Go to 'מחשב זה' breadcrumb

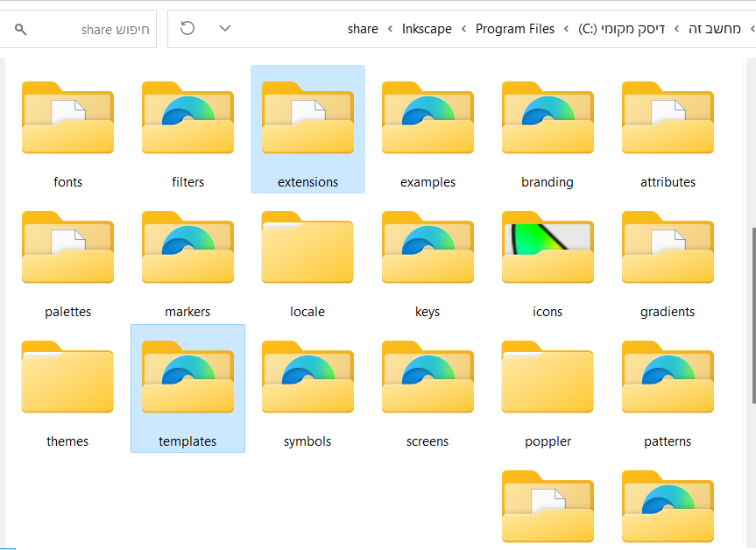(715, 29)
